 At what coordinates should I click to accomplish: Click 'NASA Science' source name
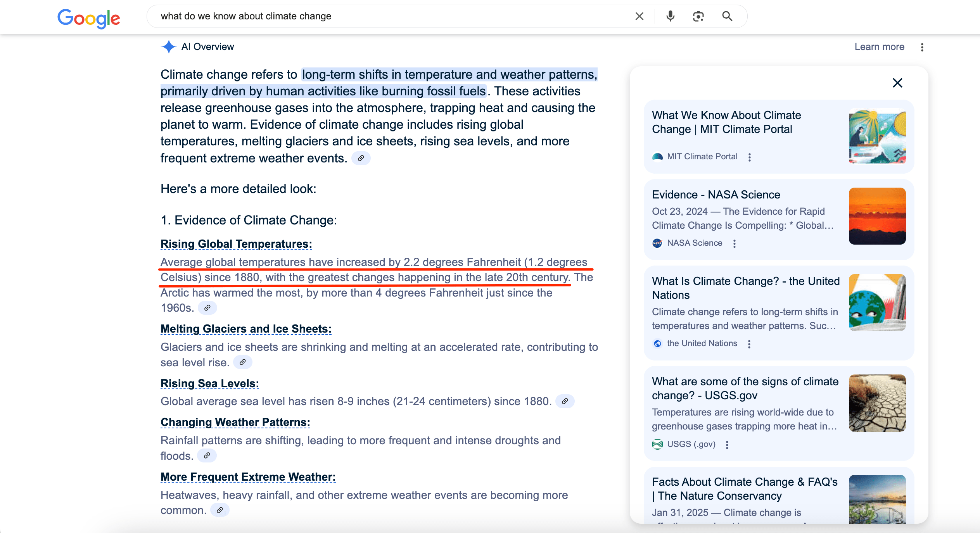[695, 243]
